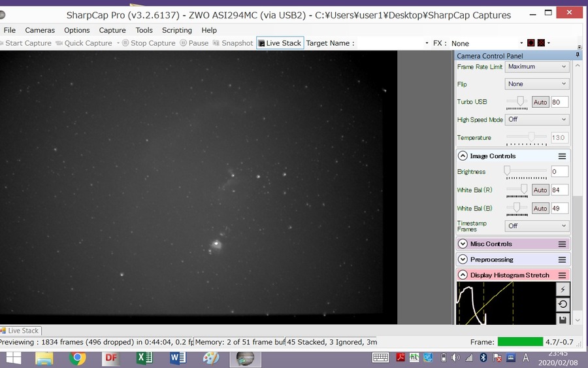Open the Flip dropdown
The height and width of the screenshot is (368, 588).
[537, 84]
